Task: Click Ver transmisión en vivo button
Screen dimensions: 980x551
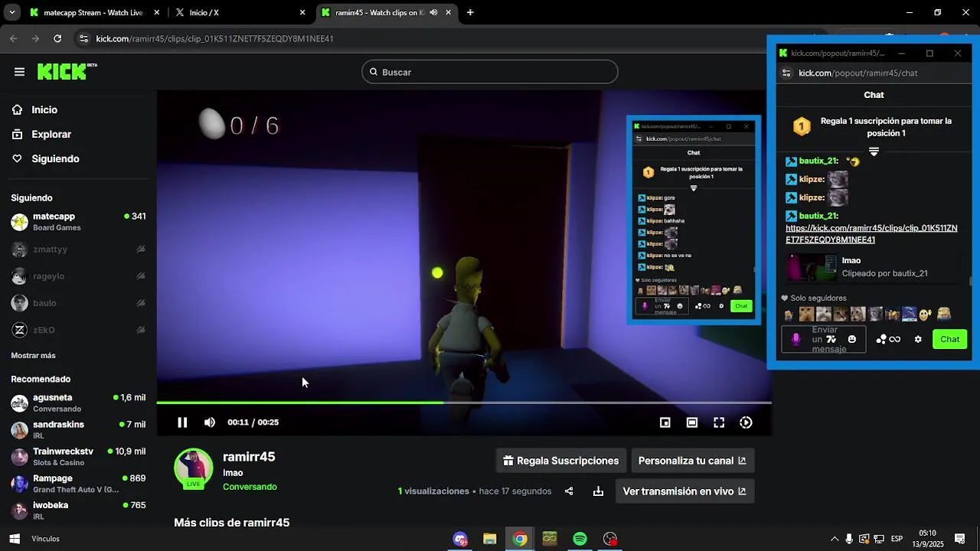Action: click(684, 491)
